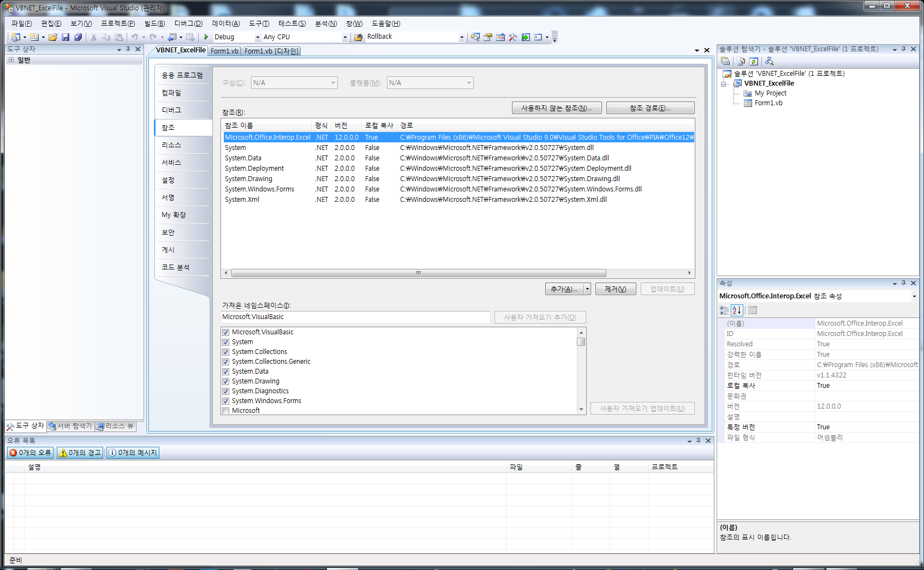924x570 pixels.
Task: Collapse the VBNET_ExcelFile project node
Action: (724, 84)
